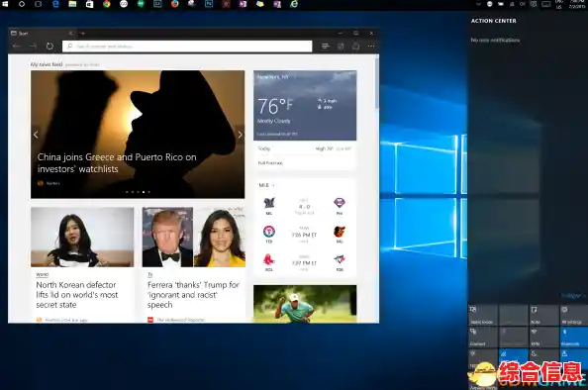Launch Photoshop from the taskbar

coord(209,4)
